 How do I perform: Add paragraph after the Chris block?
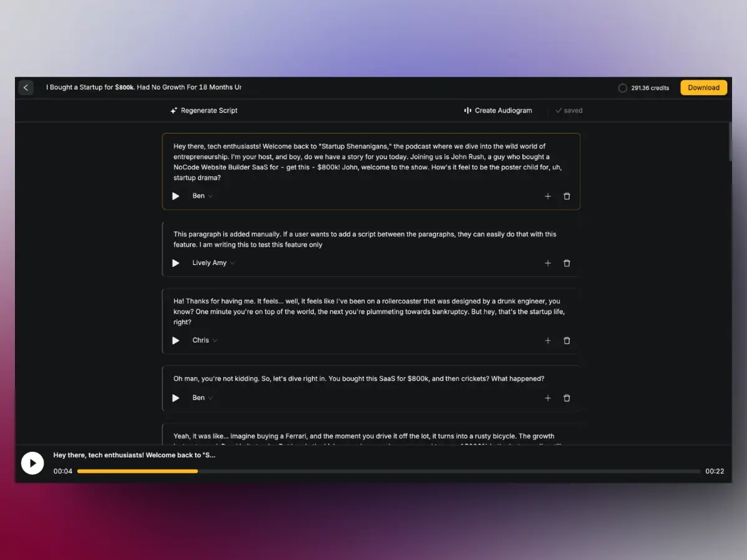548,340
